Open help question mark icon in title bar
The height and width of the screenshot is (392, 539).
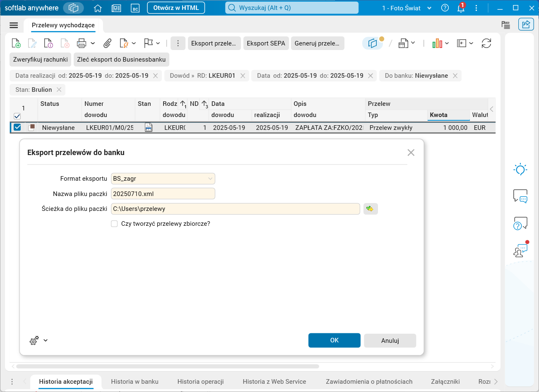tap(445, 8)
